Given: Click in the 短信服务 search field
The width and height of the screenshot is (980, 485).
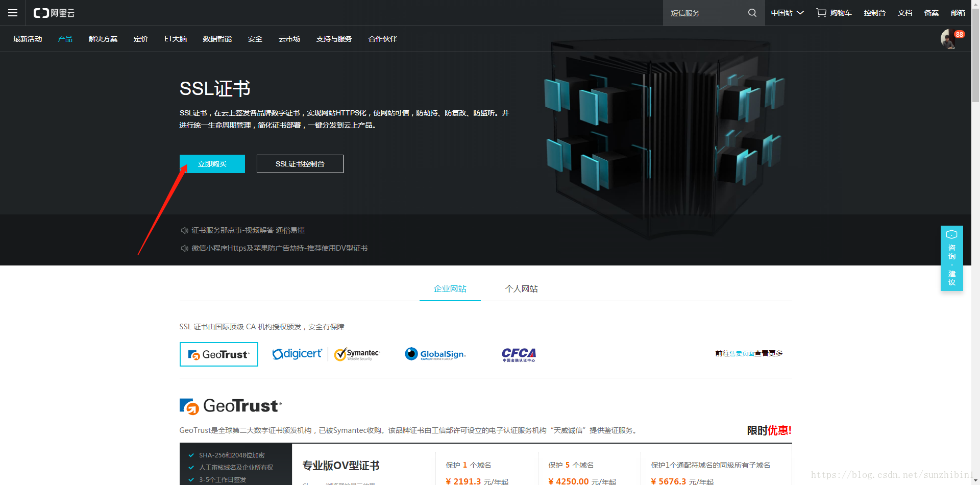Looking at the screenshot, I should (x=707, y=13).
